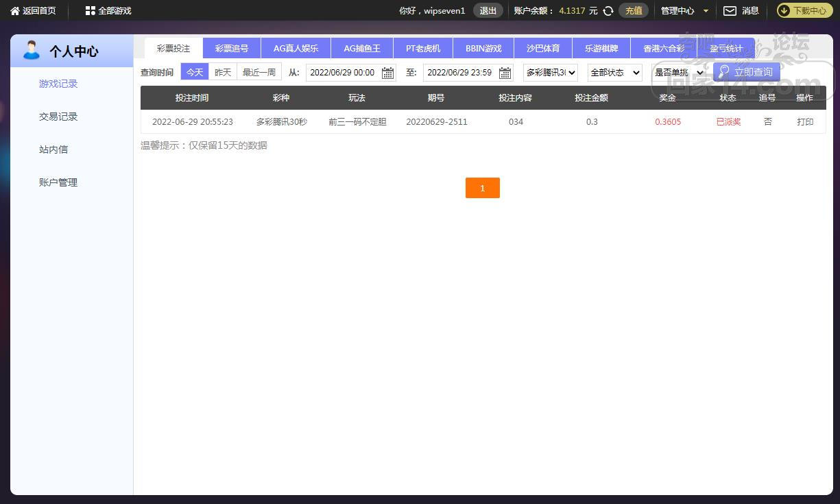Click the bet time 2022-06-29 20:55:23

click(193, 122)
